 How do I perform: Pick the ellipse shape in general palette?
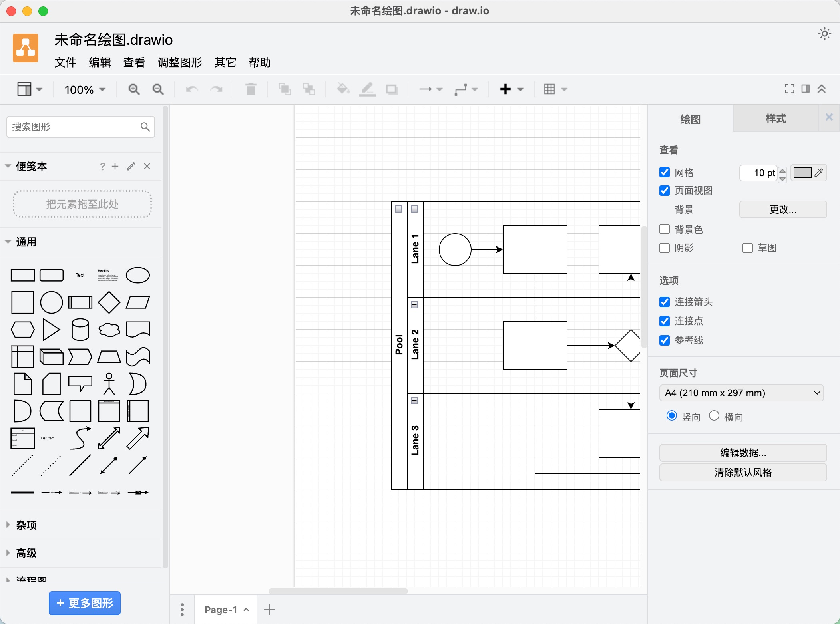(x=138, y=275)
